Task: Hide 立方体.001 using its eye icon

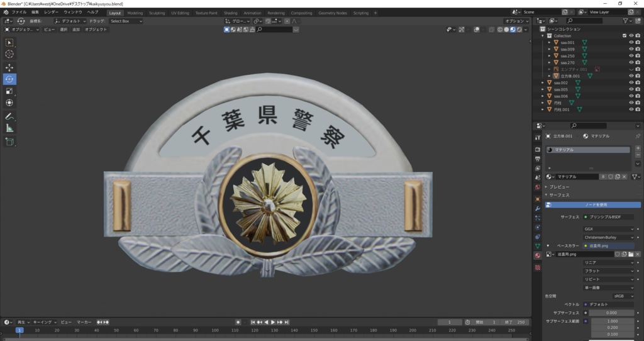Action: point(631,76)
